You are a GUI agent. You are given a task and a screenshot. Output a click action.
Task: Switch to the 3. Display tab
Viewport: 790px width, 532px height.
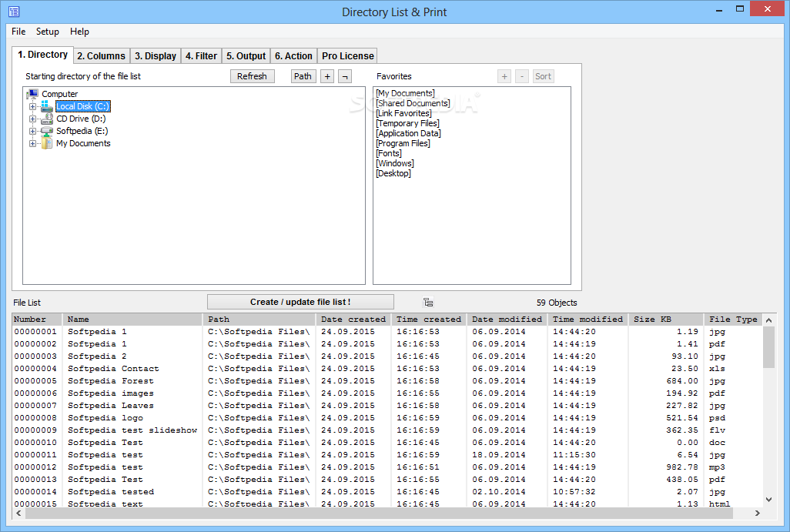[x=156, y=56]
